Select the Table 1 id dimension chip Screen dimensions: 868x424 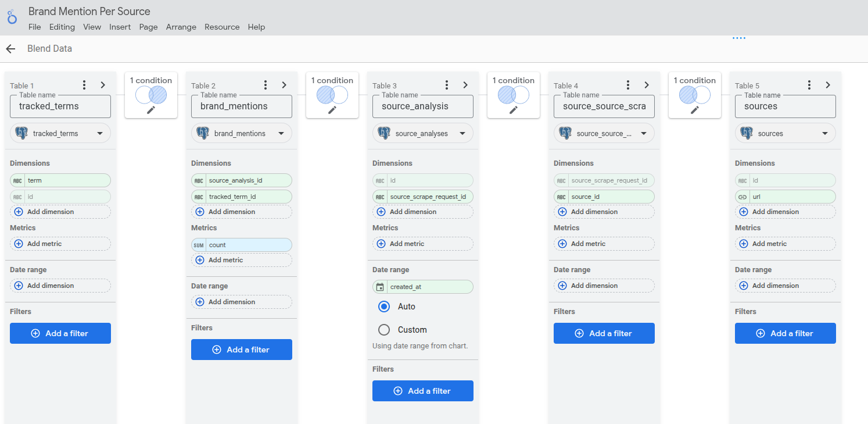click(60, 197)
